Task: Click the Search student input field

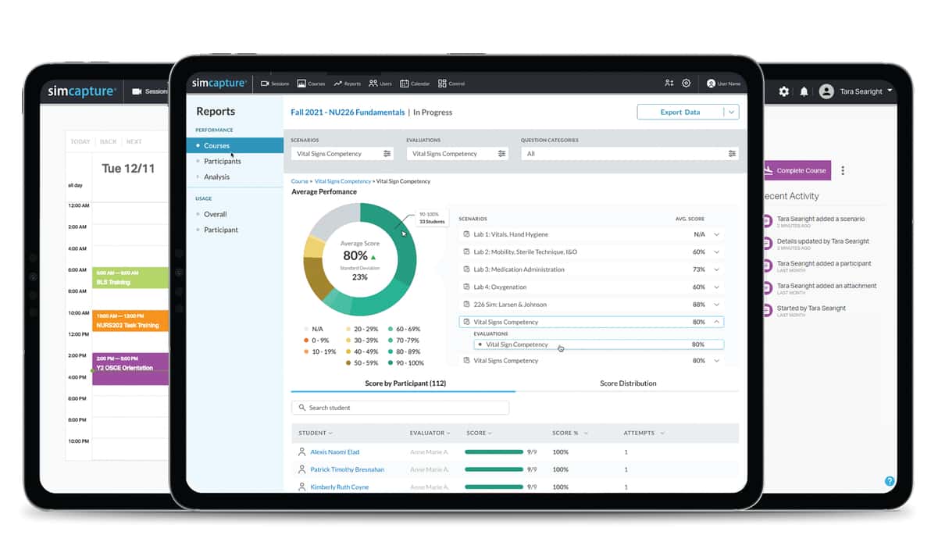Action: click(400, 408)
